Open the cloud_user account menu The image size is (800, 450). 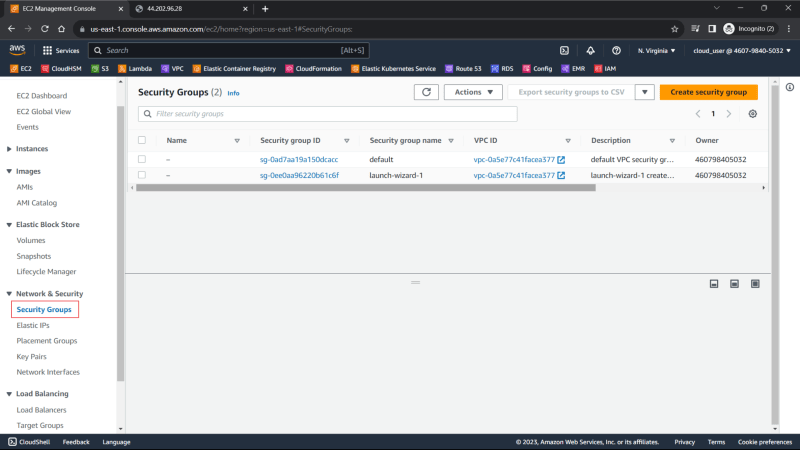pos(742,51)
